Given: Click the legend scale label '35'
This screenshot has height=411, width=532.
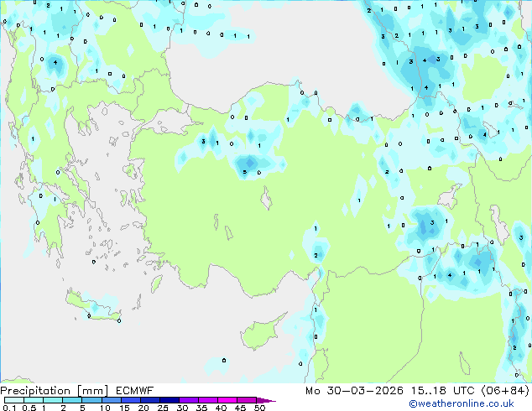Looking at the screenshot, I should (201, 408).
